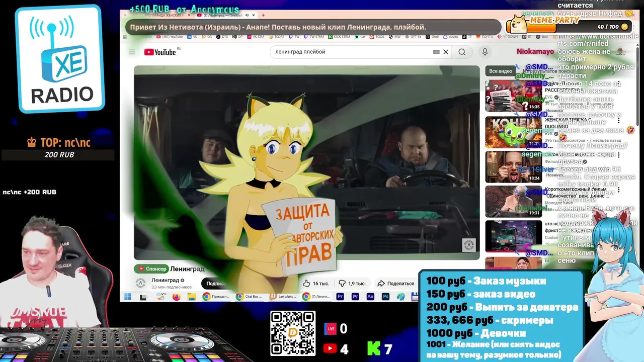Open the 19:31 Одиночество film thumbnail
The width and height of the screenshot is (644, 362).
click(513, 202)
